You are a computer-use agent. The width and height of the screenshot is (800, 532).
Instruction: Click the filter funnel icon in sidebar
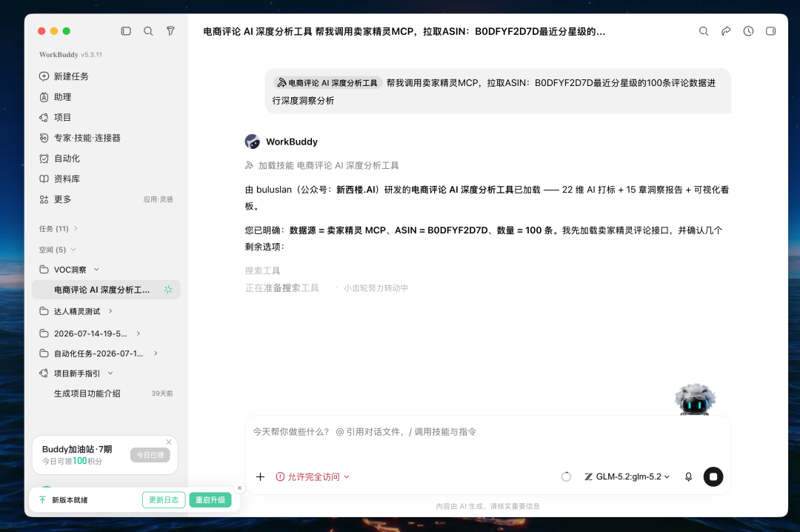tap(170, 31)
